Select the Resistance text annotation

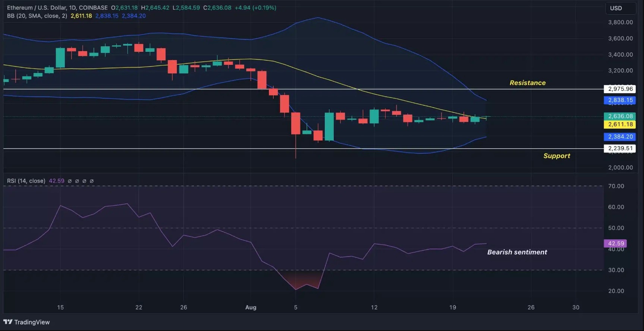(527, 83)
